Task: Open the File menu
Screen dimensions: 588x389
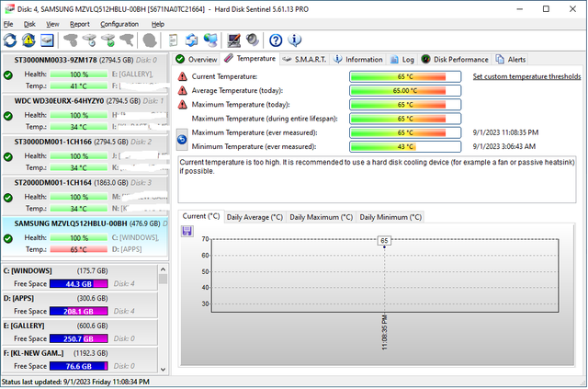Action: click(x=8, y=24)
